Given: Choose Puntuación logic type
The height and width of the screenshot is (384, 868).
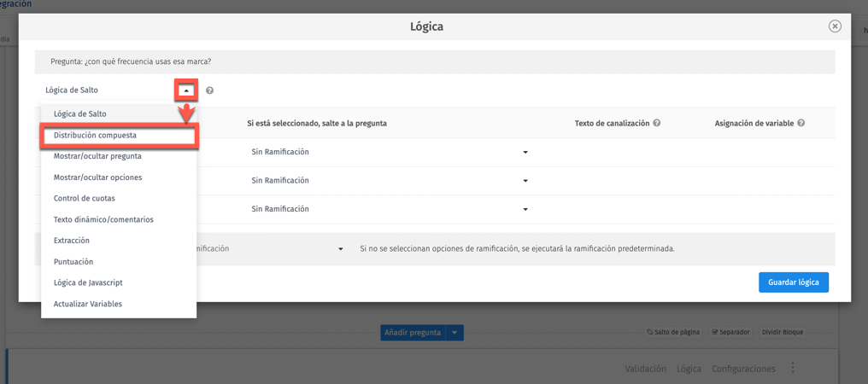Looking at the screenshot, I should click(x=73, y=262).
